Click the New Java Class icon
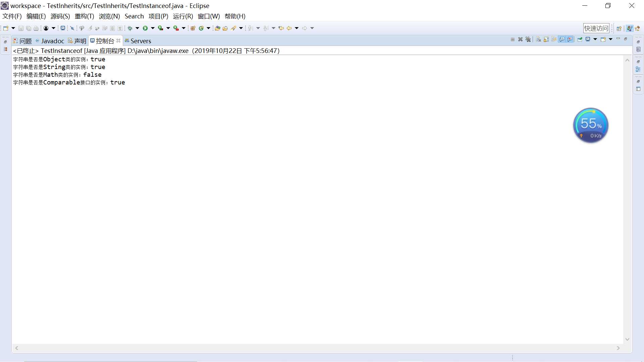This screenshot has height=362, width=644. coord(201,28)
